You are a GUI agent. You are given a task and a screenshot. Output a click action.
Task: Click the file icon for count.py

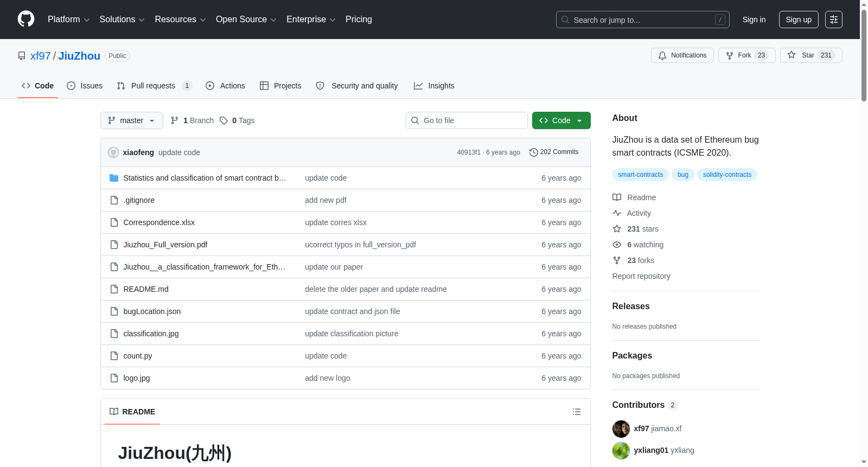(x=114, y=356)
